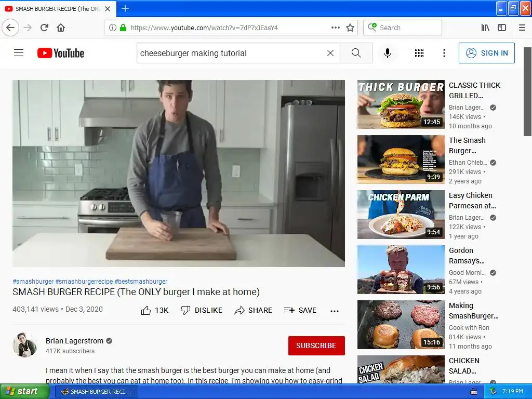Go back with the browser back arrow
Image resolution: width=532 pixels, height=399 pixels.
(x=10, y=28)
